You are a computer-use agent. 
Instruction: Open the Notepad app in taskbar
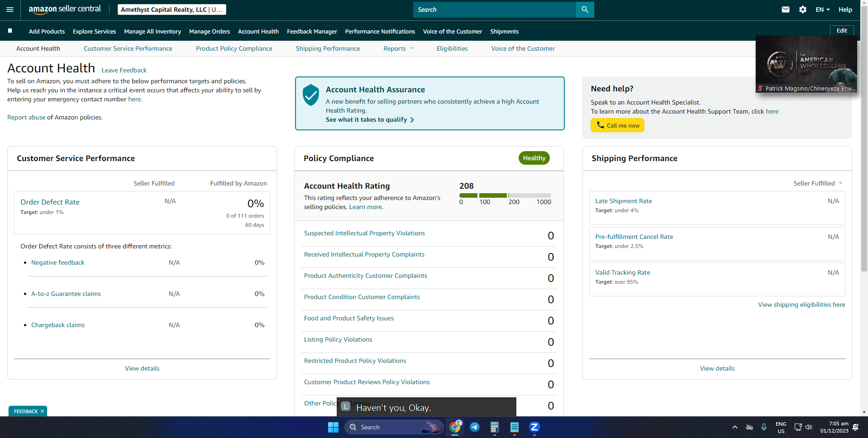[x=515, y=427]
